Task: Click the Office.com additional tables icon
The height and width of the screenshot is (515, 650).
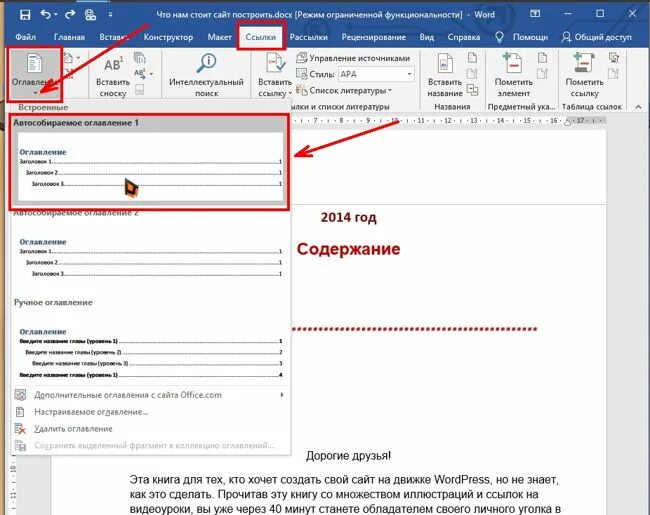Action: tap(20, 395)
